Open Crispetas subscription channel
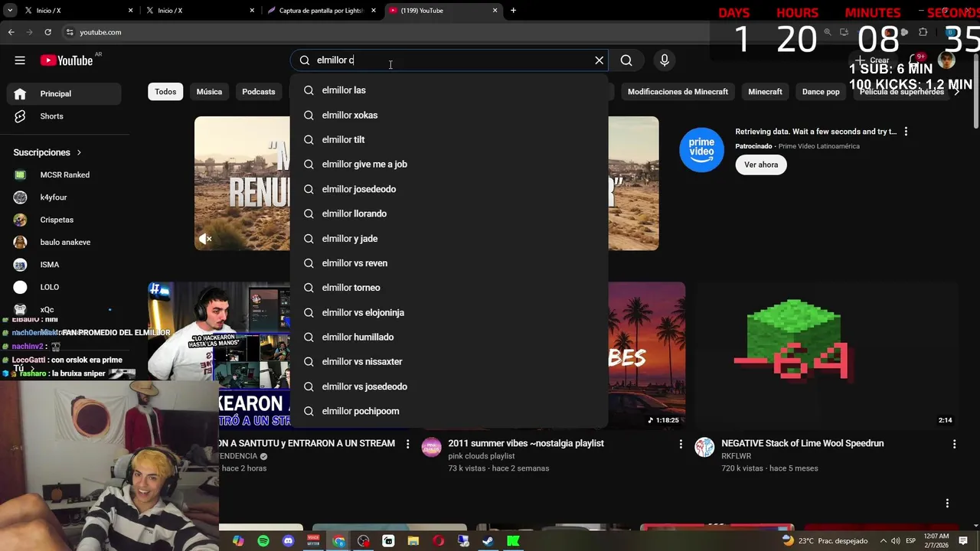Screen dimensions: 980x551 (x=64, y=220)
